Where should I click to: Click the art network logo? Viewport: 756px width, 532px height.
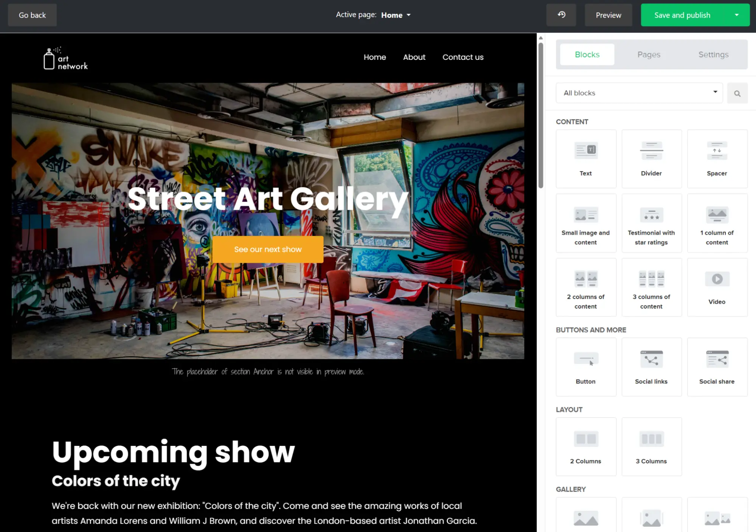(x=65, y=59)
